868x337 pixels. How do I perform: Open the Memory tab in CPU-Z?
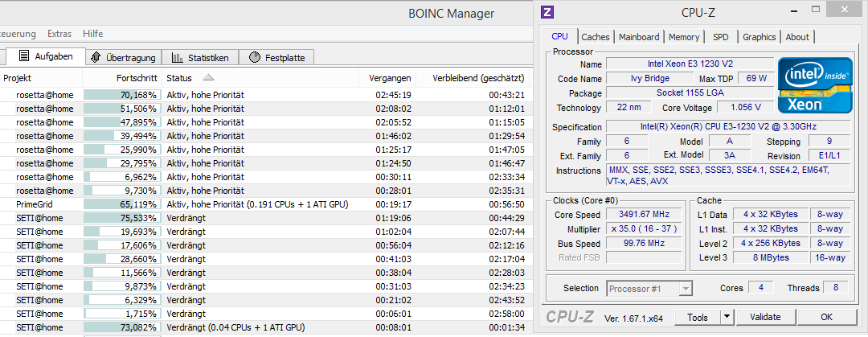[x=684, y=37]
